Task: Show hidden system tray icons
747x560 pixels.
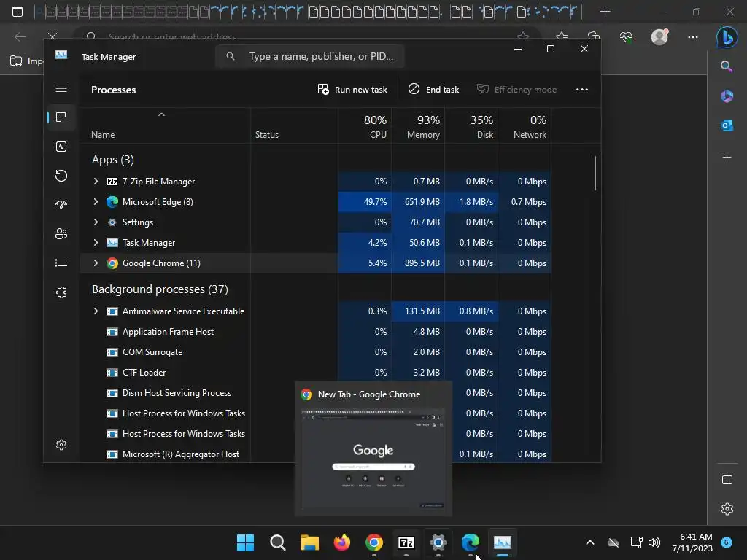Action: pyautogui.click(x=589, y=542)
